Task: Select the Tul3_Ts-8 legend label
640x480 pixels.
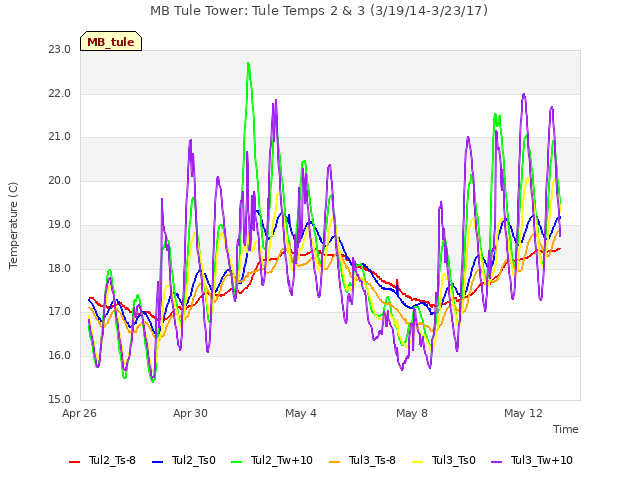Action: pos(372,460)
